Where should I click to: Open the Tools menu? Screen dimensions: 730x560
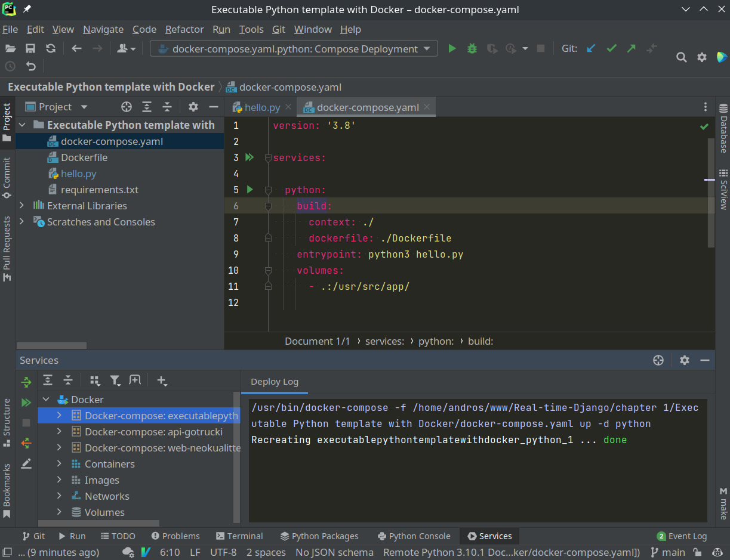tap(251, 29)
